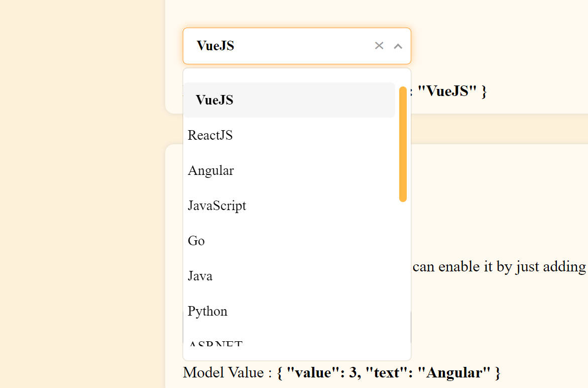This screenshot has width=588, height=388.
Task: Pick Python from the dropdown options
Action: (207, 311)
